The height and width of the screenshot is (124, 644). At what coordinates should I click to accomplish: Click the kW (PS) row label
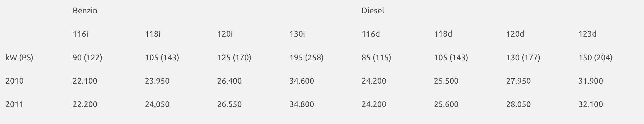pyautogui.click(x=19, y=58)
